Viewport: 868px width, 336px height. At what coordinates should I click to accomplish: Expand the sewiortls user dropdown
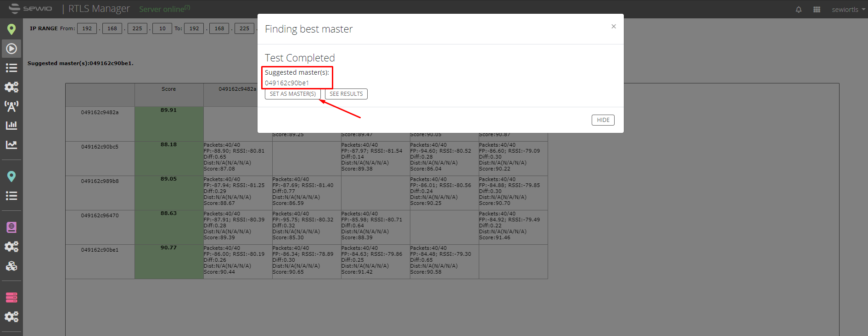848,10
